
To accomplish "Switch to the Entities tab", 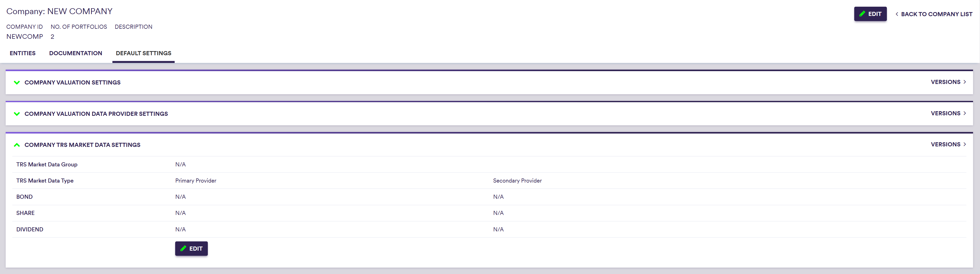I will point(22,53).
